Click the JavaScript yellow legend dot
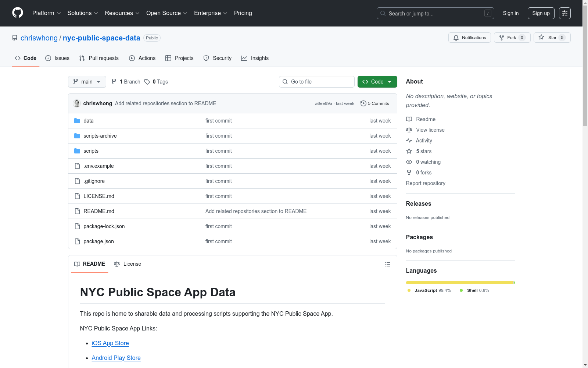588x368 pixels. click(x=409, y=290)
